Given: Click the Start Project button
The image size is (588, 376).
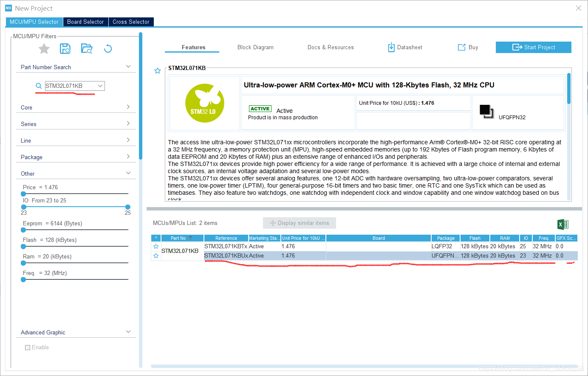Looking at the screenshot, I should tap(534, 48).
